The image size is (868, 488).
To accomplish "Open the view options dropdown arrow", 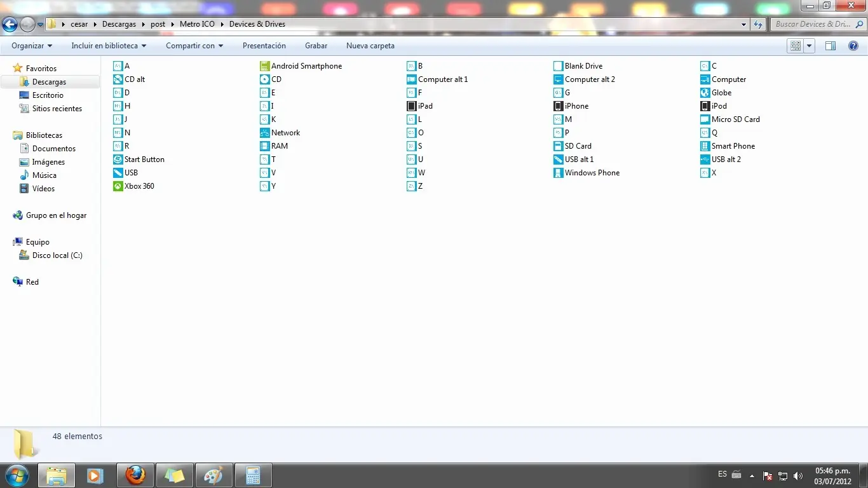I will point(810,46).
